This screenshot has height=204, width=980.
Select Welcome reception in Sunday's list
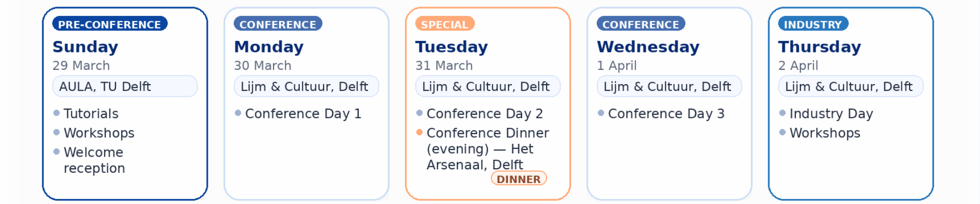pos(94,160)
